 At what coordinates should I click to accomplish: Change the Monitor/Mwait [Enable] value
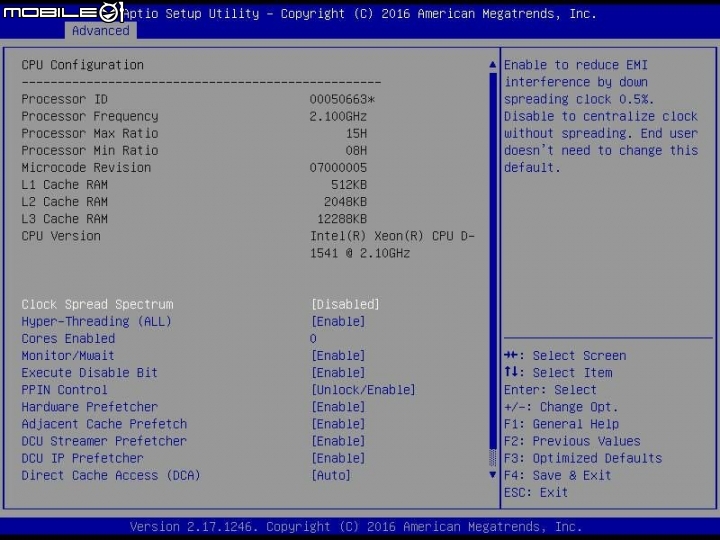click(x=338, y=355)
